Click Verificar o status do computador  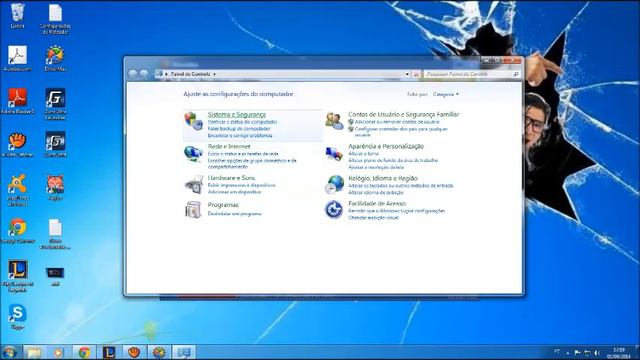242,122
